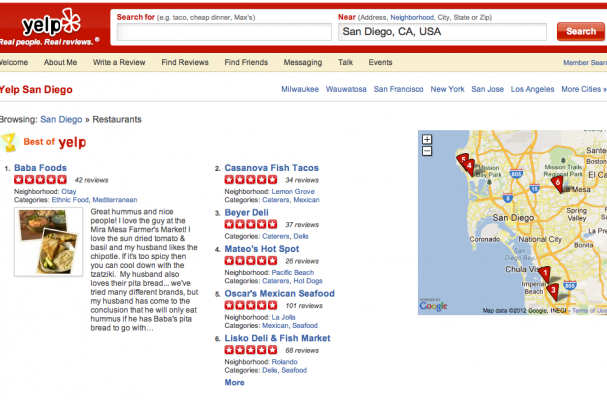This screenshot has width=607, height=400.
Task: Open Casanova Fish Tacos listing
Action: 272,168
